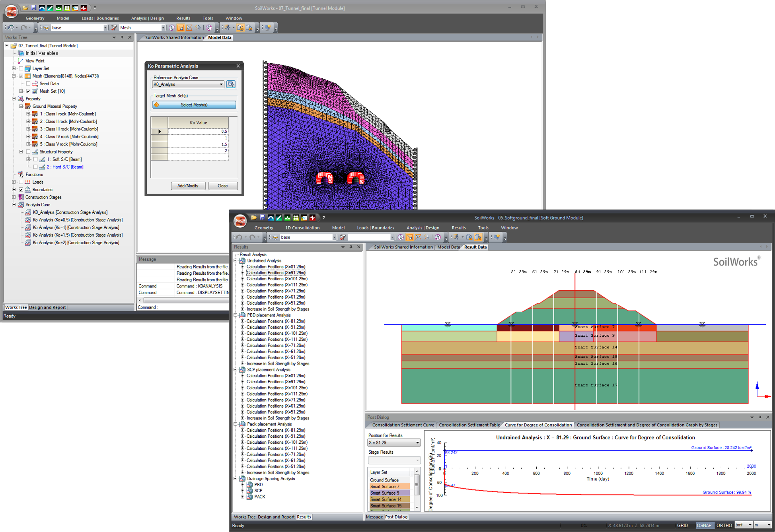Select Smart Surface 7 in Layer Set list

(x=389, y=486)
